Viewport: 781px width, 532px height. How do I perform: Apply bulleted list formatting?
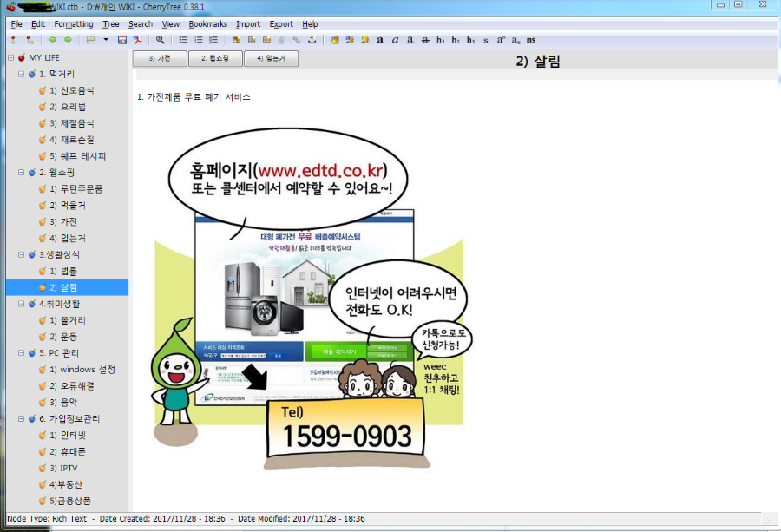183,40
